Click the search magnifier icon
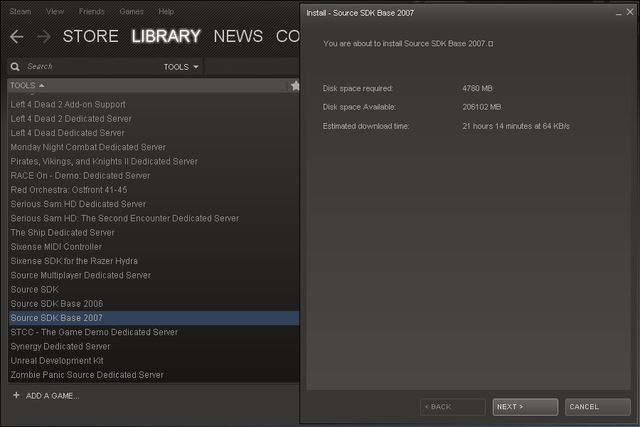The height and width of the screenshot is (427, 640). 15,67
